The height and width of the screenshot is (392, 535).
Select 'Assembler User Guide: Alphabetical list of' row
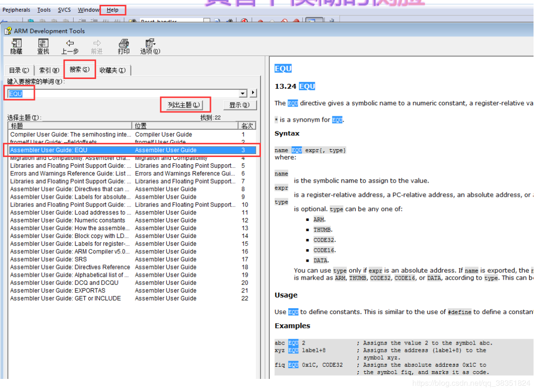(132, 275)
